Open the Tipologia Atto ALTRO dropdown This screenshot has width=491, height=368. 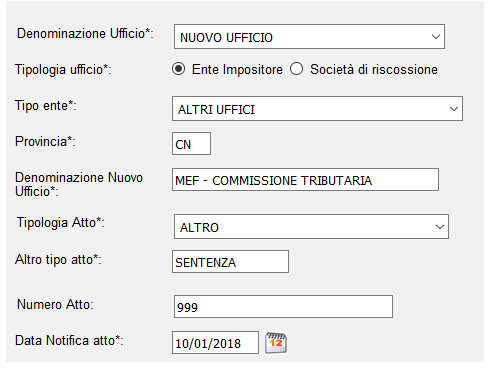point(311,227)
